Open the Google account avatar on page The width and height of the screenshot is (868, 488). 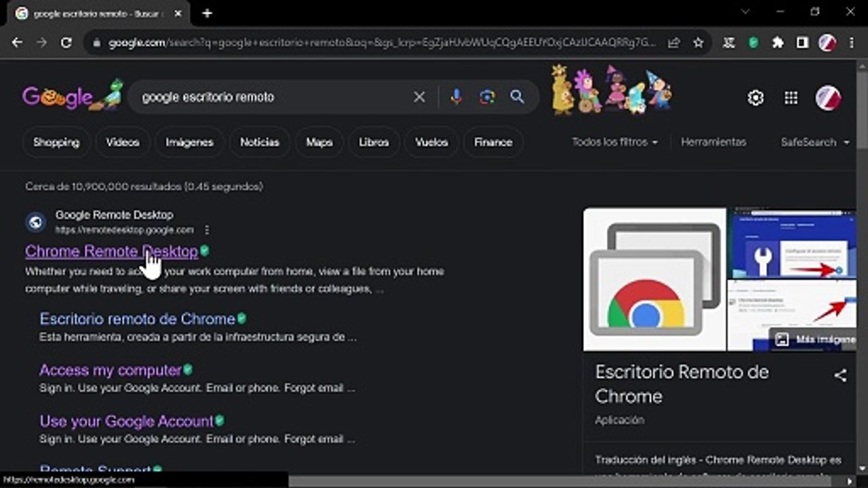[828, 98]
